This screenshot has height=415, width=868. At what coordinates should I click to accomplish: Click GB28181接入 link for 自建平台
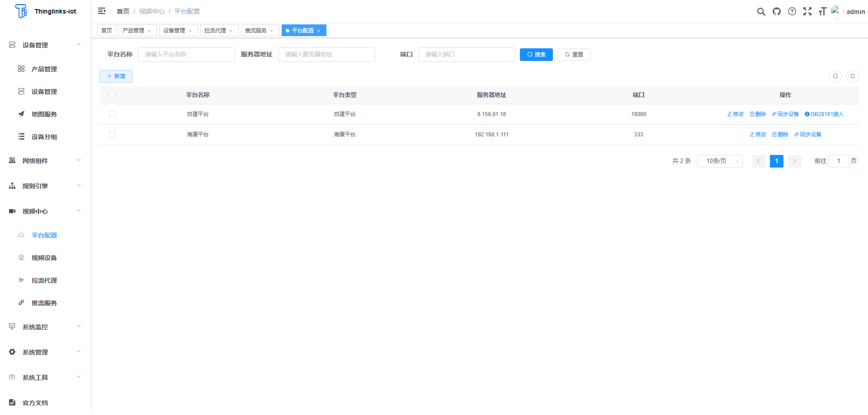824,114
